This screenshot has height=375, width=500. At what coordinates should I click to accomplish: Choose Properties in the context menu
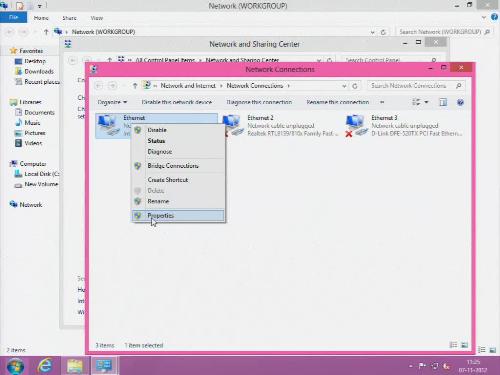click(178, 216)
